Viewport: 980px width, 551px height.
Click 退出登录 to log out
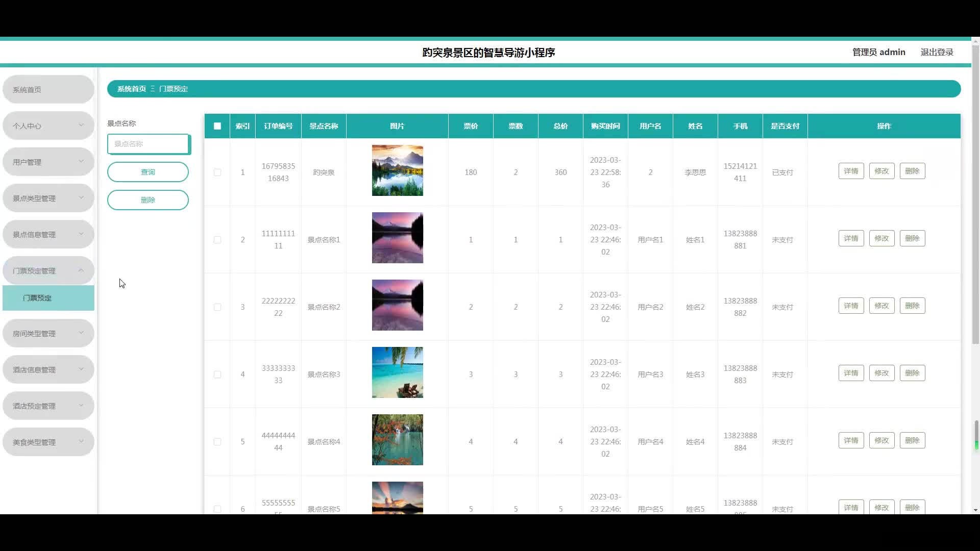(x=937, y=52)
